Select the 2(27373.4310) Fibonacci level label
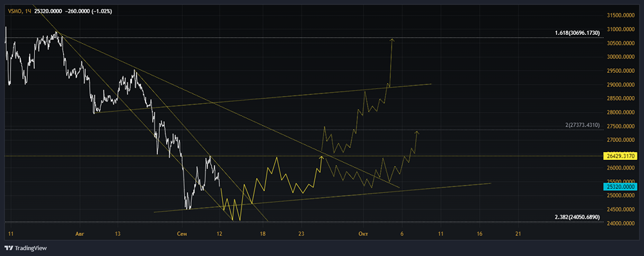The width and height of the screenshot is (644, 256). click(x=582, y=124)
